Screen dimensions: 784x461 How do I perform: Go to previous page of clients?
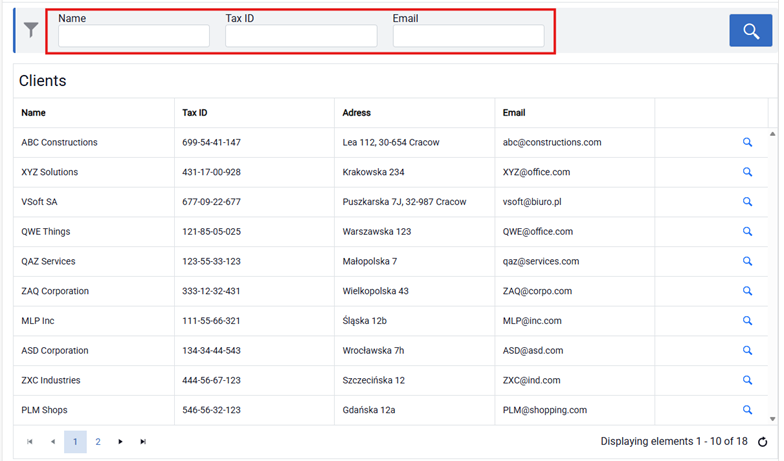(x=52, y=442)
